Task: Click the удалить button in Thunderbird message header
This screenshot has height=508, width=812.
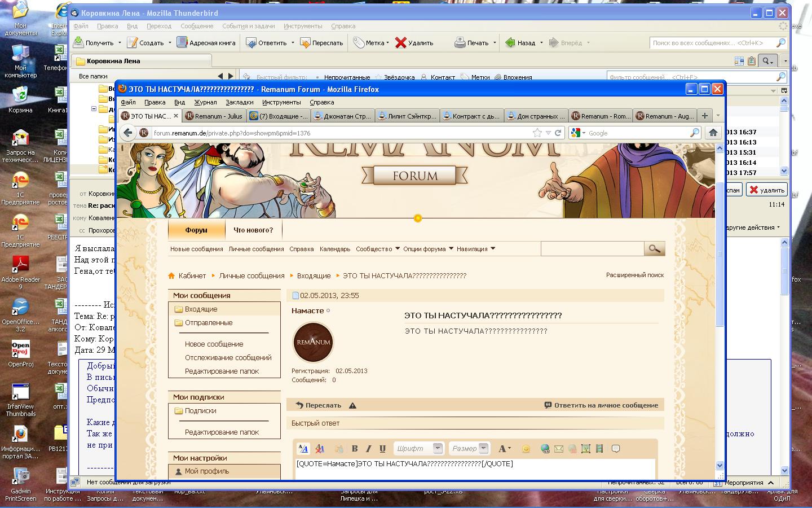Action: click(x=766, y=190)
